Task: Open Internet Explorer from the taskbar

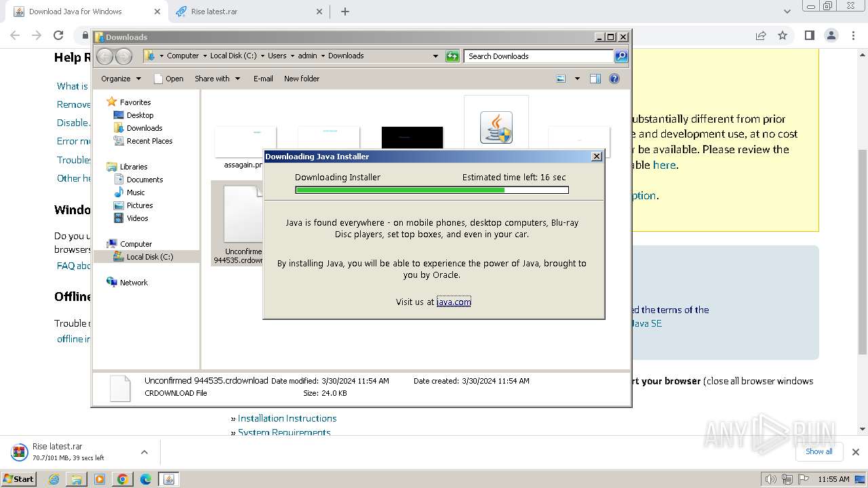Action: coord(54,479)
